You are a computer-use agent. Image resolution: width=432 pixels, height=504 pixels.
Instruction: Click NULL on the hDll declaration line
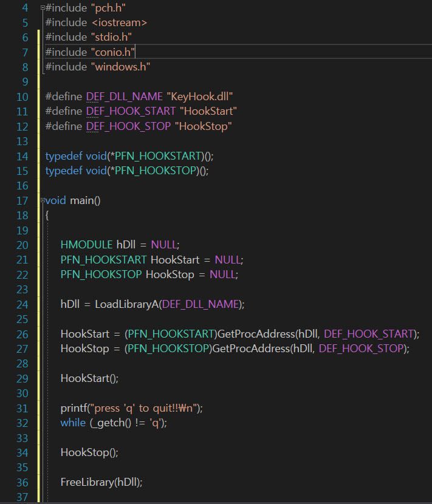163,245
